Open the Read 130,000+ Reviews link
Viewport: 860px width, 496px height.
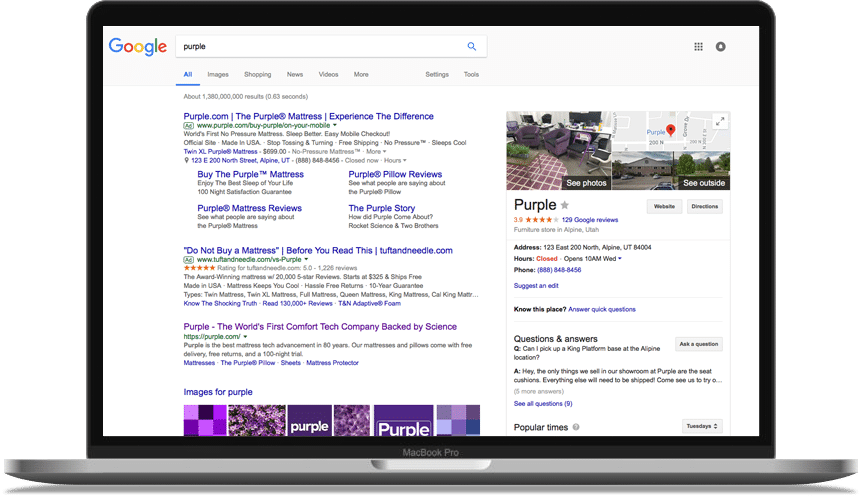[297, 303]
